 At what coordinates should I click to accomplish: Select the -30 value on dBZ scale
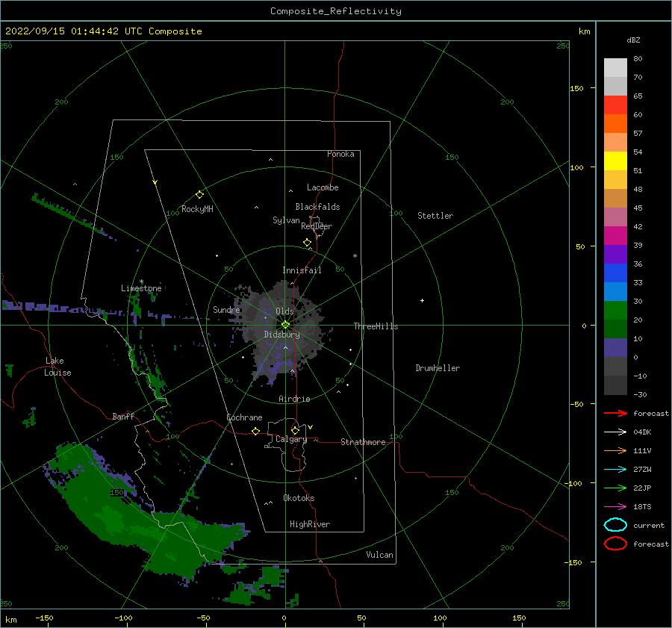(x=640, y=394)
